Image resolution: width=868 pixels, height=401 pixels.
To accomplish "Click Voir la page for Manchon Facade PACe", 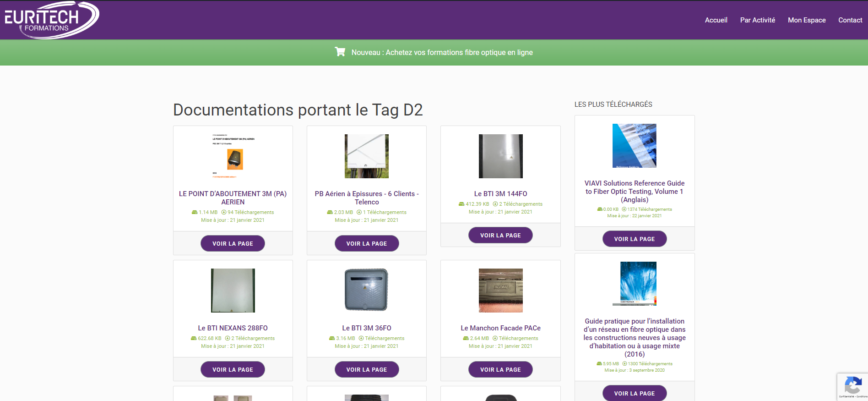I will click(500, 369).
